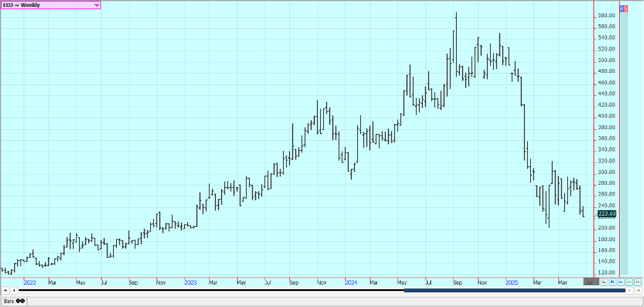Click the highlighted Jul label at the axis end
The width and height of the screenshot is (644, 307).
point(591,281)
